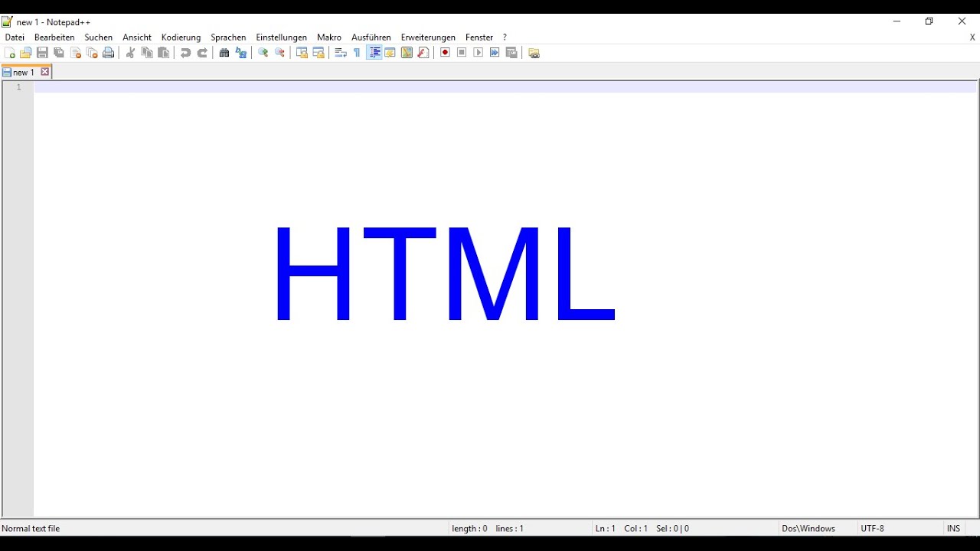This screenshot has height=551, width=980.
Task: Create a new document with toolbar icon
Action: pyautogui.click(x=10, y=53)
